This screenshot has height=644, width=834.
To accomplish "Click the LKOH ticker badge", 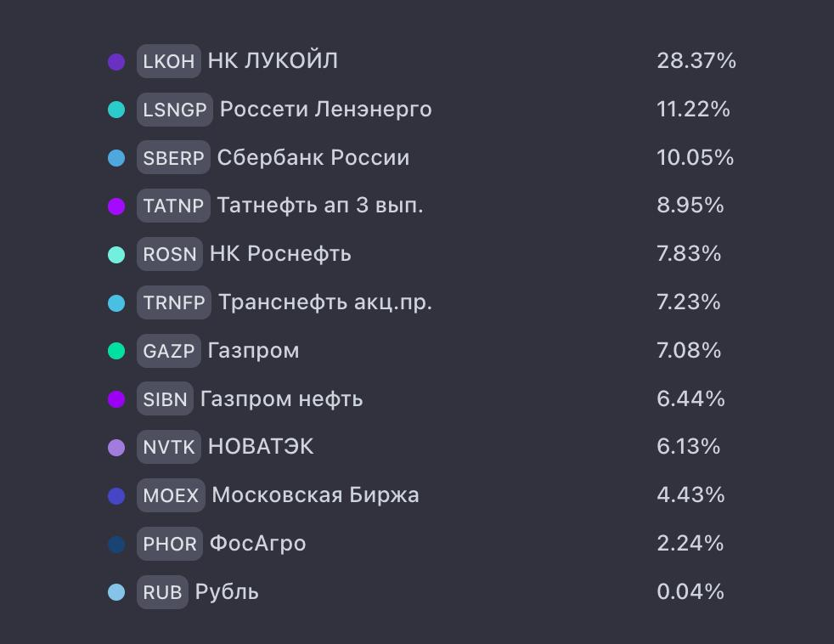I will pos(169,61).
